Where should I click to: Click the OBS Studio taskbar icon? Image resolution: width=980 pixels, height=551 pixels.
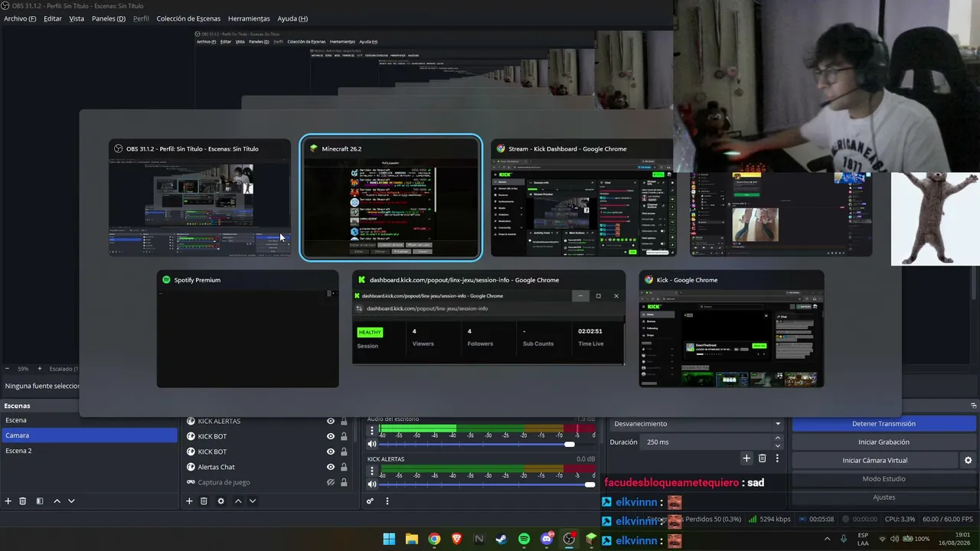click(x=569, y=539)
